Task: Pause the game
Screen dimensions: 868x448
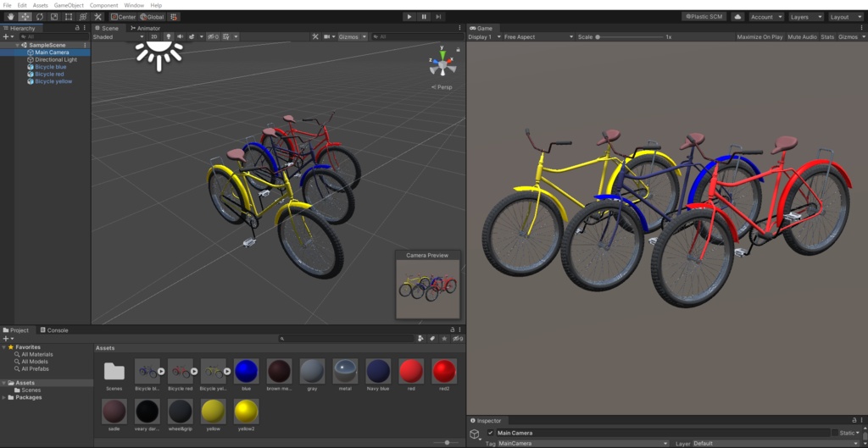Action: [424, 17]
